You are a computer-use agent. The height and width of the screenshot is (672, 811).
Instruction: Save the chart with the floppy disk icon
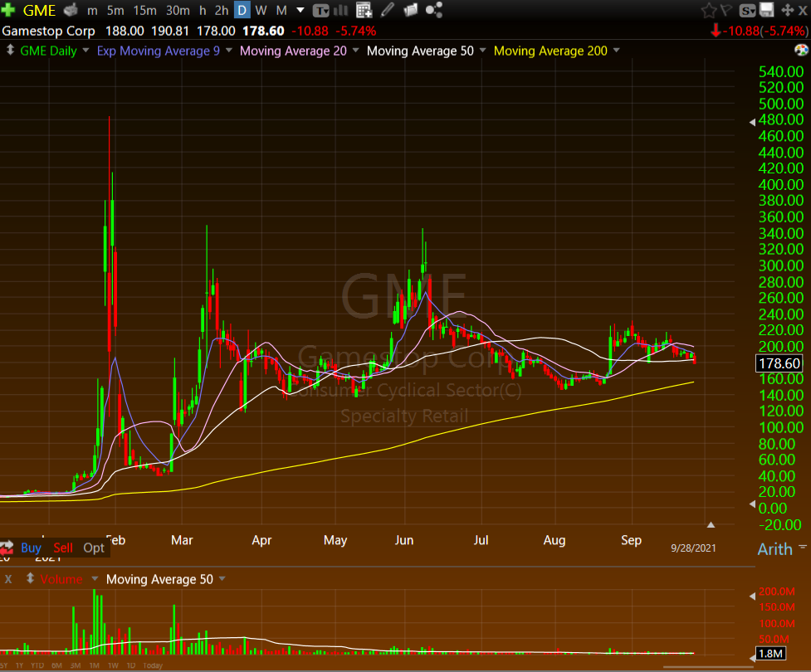[x=766, y=10]
